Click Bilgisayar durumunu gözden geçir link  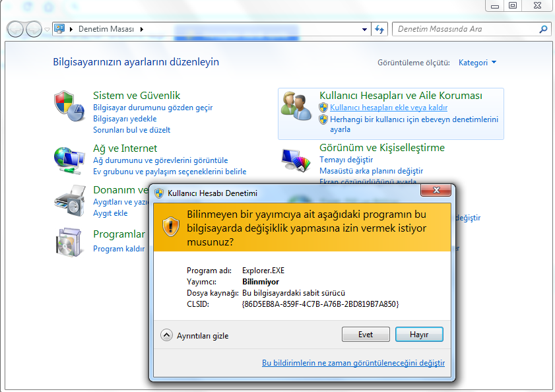[153, 108]
